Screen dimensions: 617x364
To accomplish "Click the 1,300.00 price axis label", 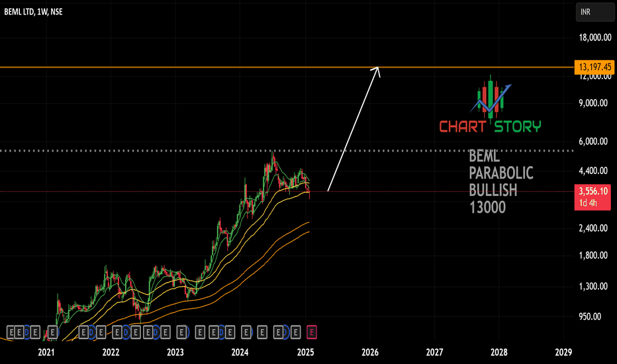I will [593, 287].
